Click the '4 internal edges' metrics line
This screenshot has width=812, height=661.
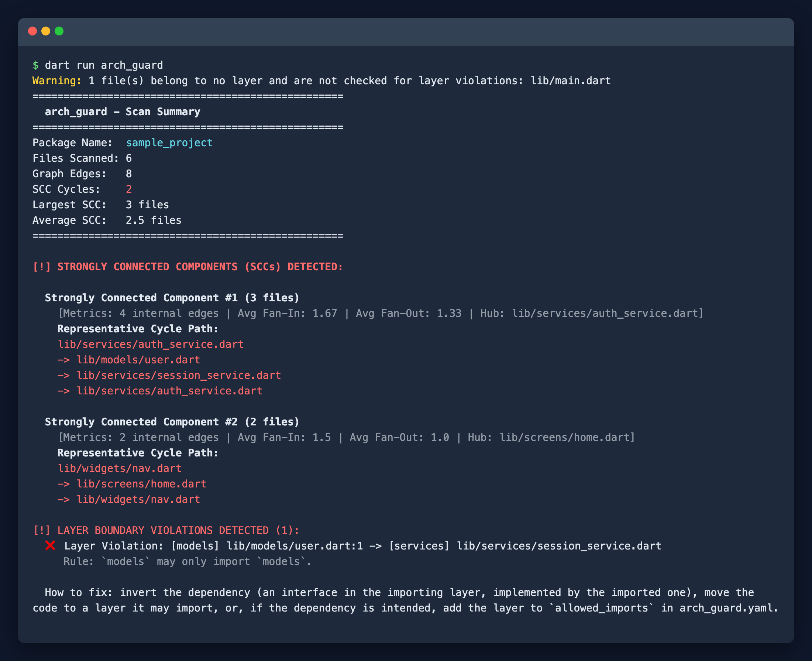click(x=381, y=314)
